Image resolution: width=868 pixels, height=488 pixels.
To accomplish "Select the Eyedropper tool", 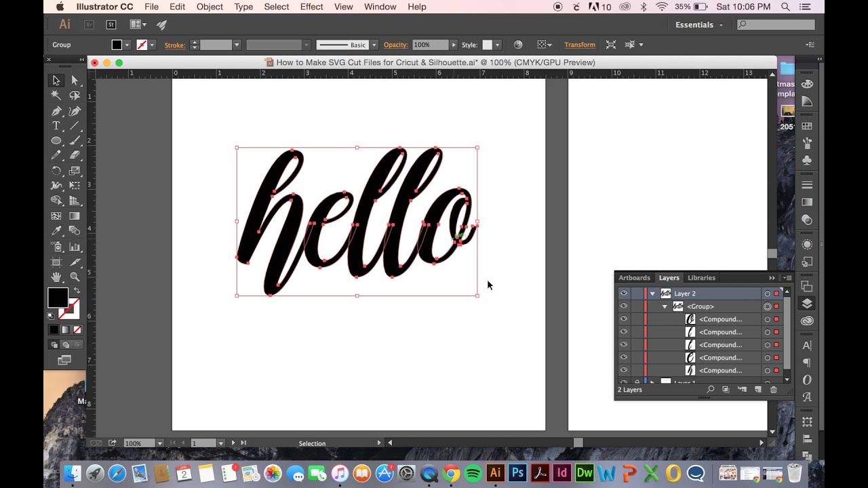I will coord(56,230).
